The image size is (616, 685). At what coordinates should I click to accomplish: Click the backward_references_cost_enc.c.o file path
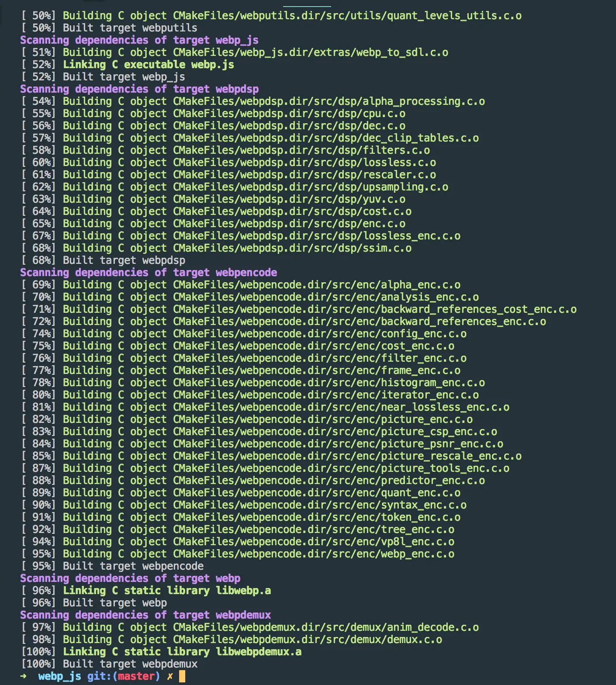(375, 309)
